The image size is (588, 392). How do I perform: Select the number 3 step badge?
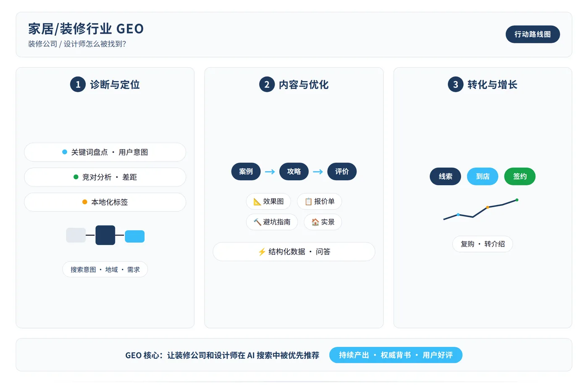tap(455, 84)
